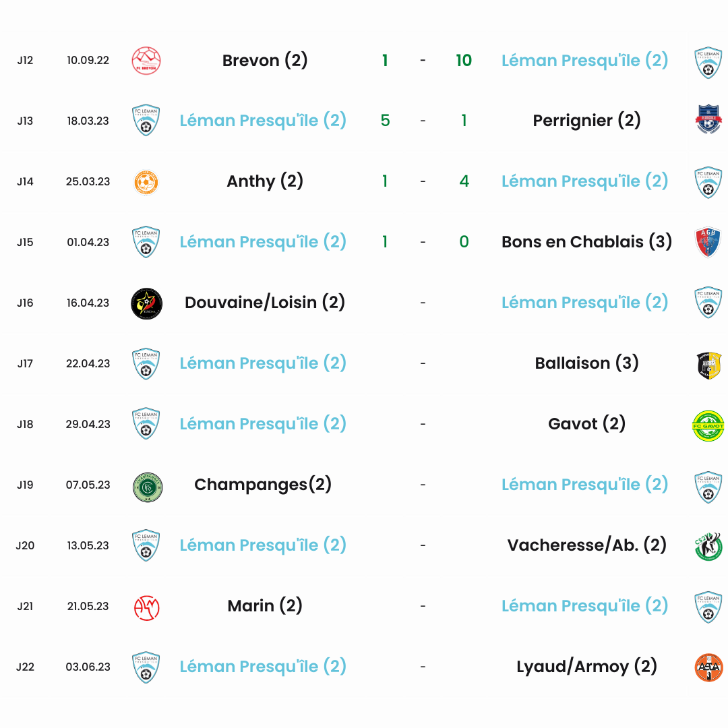Select the orange Anthy football logo

[x=146, y=182]
